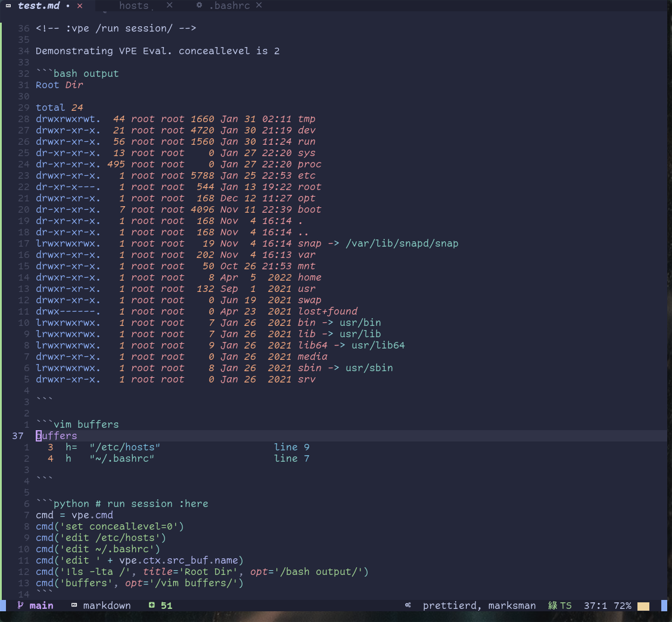Image resolution: width=672 pixels, height=622 pixels.
Task: Click the /var/lib/snapd/snap symlink target
Action: coord(402,244)
